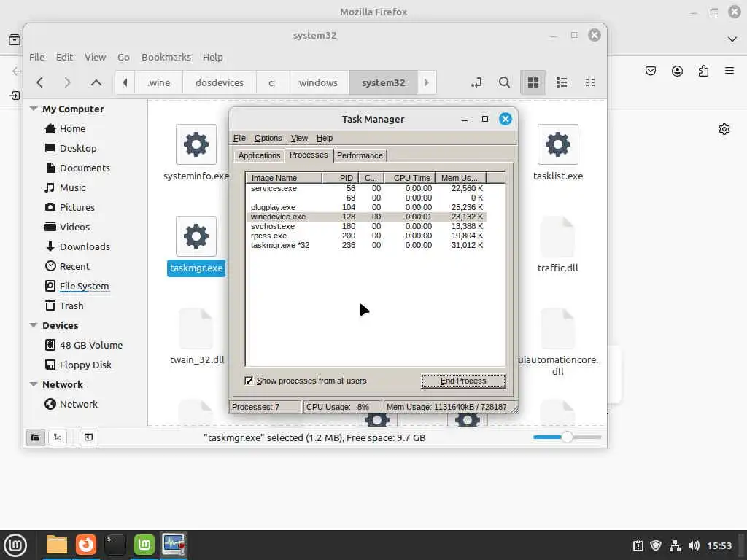Click the Task Manager taskbar entry
Screen dimensions: 747x560
174,545
